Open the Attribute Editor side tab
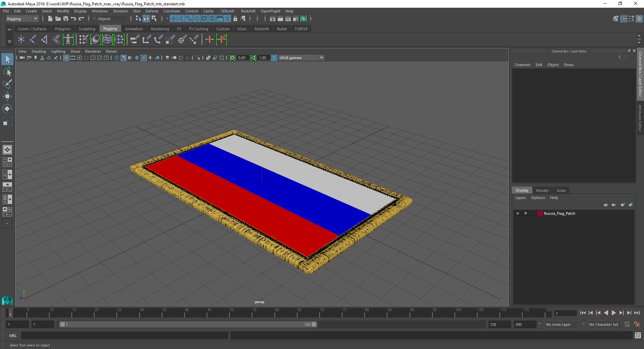Image resolution: width=644 pixels, height=349 pixels. point(640,118)
